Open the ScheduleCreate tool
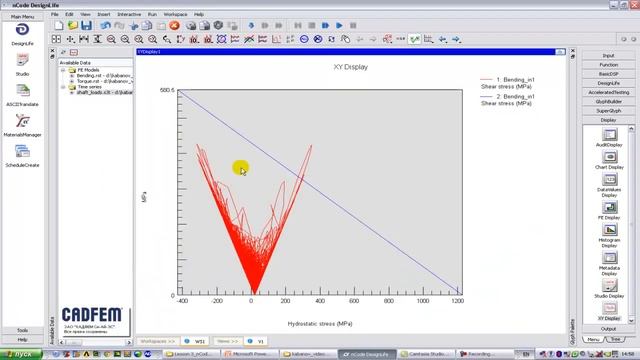This screenshot has width=640, height=360. pos(22,156)
